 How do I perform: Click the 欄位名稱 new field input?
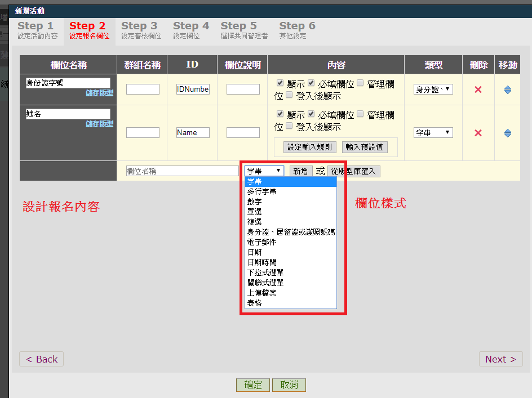pyautogui.click(x=182, y=171)
